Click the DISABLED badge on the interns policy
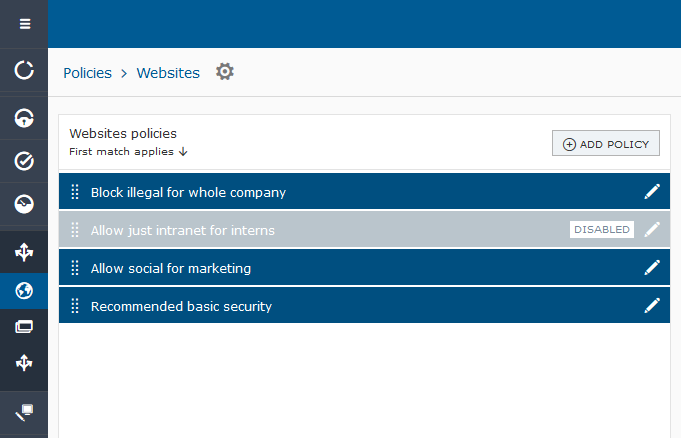 (x=602, y=229)
